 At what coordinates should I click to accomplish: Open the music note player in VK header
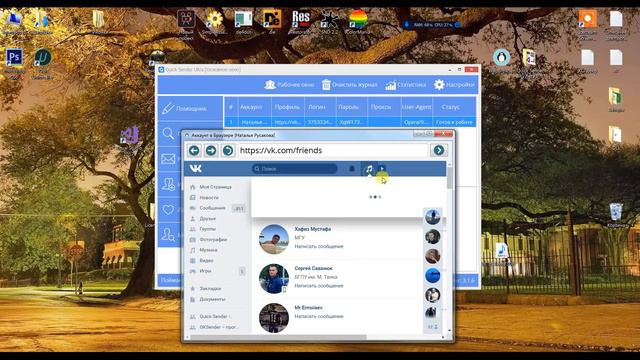tap(369, 169)
